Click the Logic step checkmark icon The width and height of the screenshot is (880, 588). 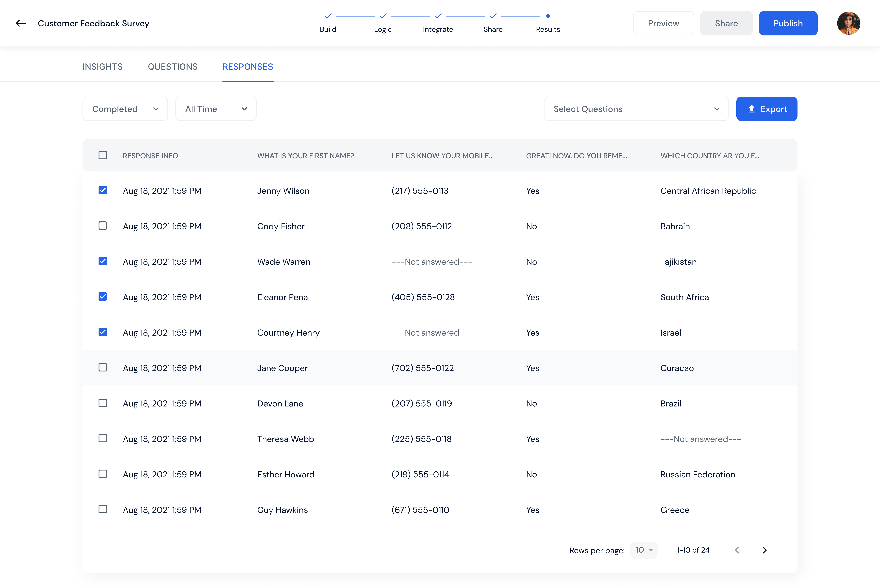click(383, 16)
